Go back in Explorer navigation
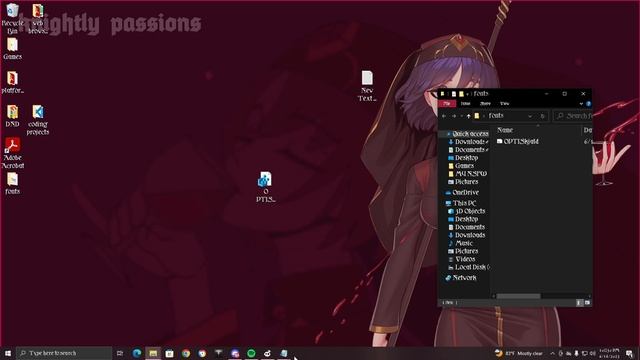The height and width of the screenshot is (360, 640). (x=444, y=116)
